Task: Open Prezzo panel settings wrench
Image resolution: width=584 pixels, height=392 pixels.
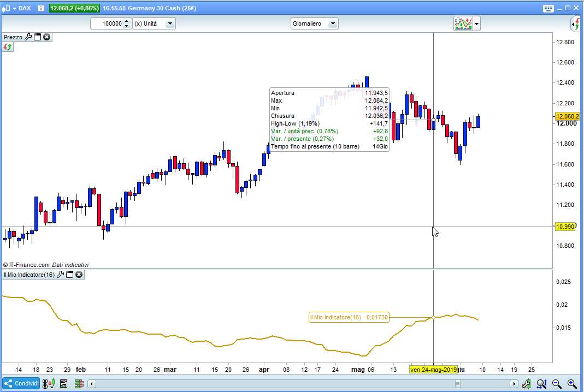Action: (28, 37)
